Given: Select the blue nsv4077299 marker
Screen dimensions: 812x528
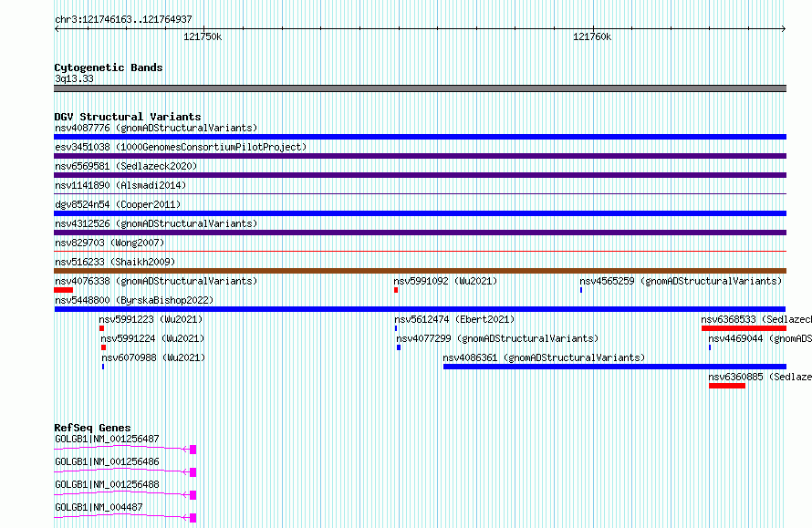Looking at the screenshot, I should click(x=399, y=347).
